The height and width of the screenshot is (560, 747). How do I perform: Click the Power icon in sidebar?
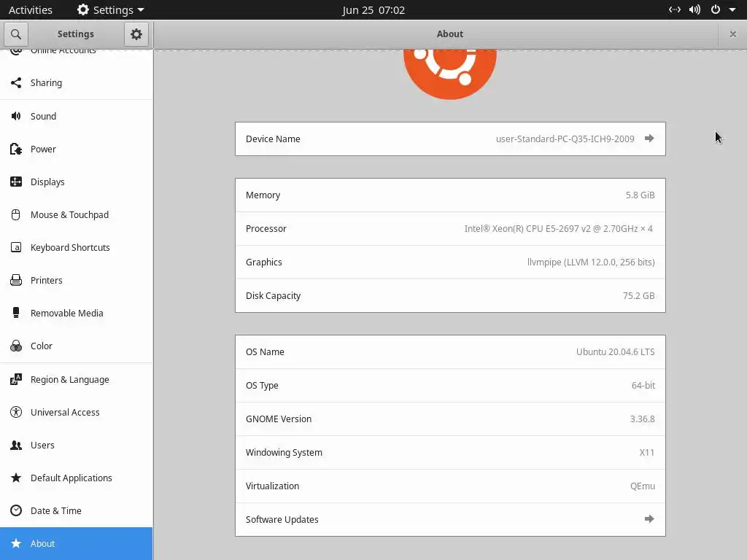(16, 149)
